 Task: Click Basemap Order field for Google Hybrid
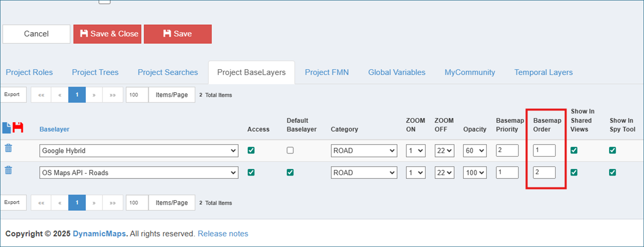[x=544, y=150]
